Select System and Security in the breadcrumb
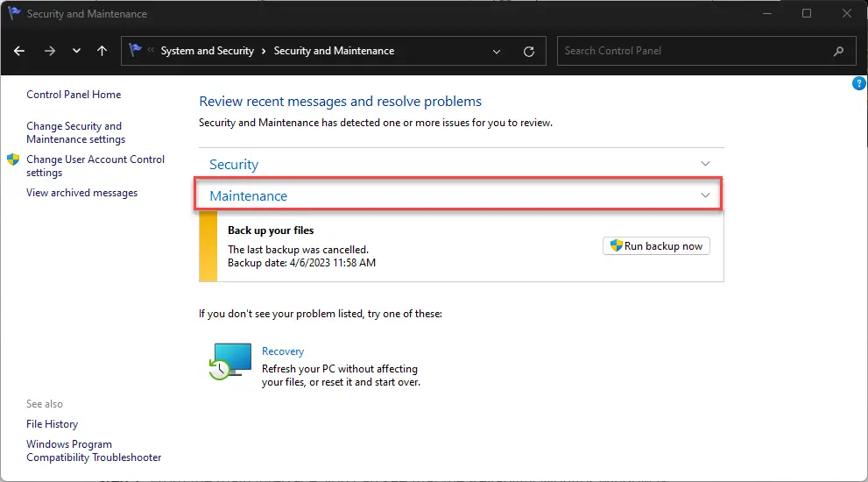The width and height of the screenshot is (868, 482). 207,51
